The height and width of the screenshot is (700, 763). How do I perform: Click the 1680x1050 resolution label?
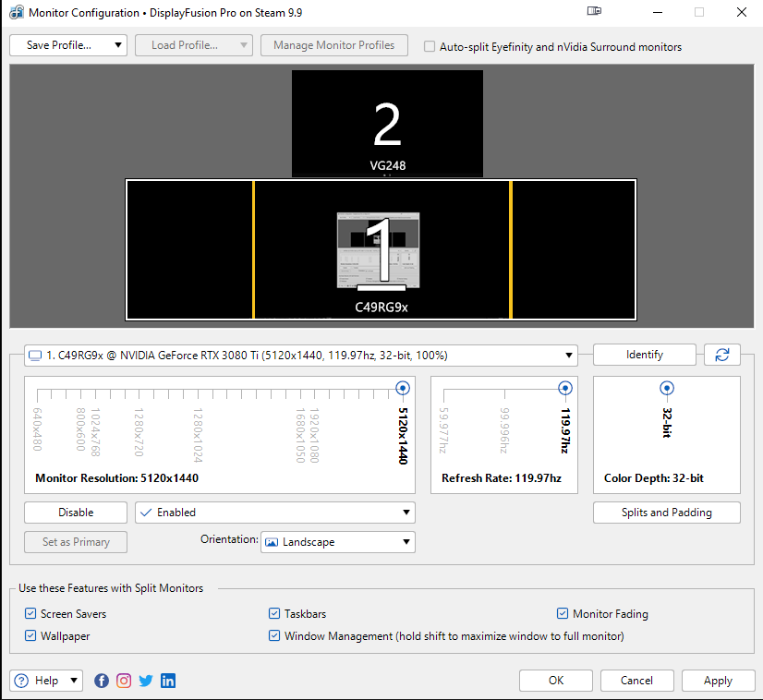pos(300,435)
